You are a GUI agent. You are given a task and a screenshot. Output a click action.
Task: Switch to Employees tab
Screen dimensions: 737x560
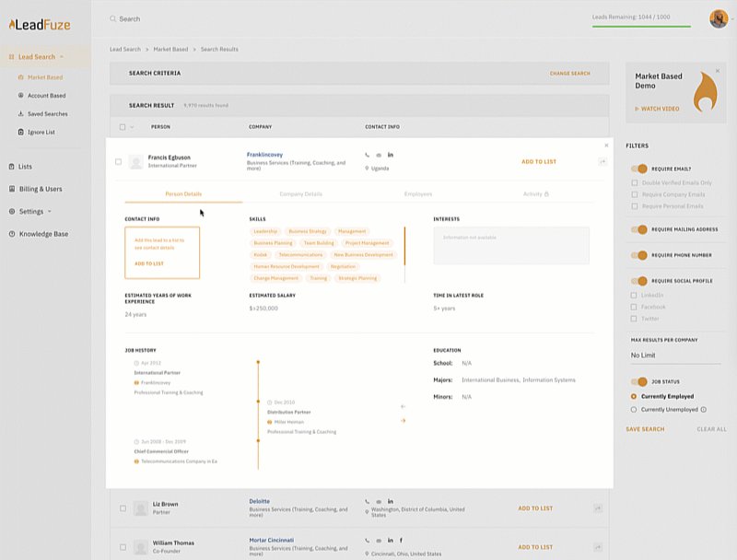pyautogui.click(x=418, y=194)
